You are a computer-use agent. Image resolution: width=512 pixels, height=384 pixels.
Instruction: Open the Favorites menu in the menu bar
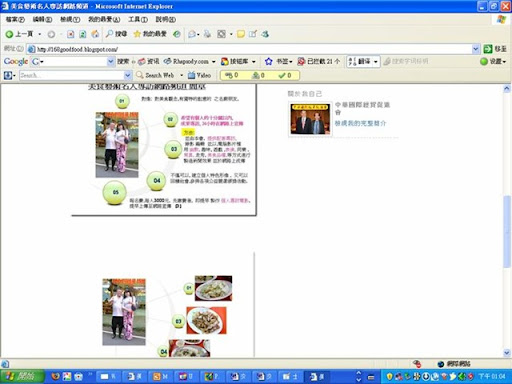(104, 19)
